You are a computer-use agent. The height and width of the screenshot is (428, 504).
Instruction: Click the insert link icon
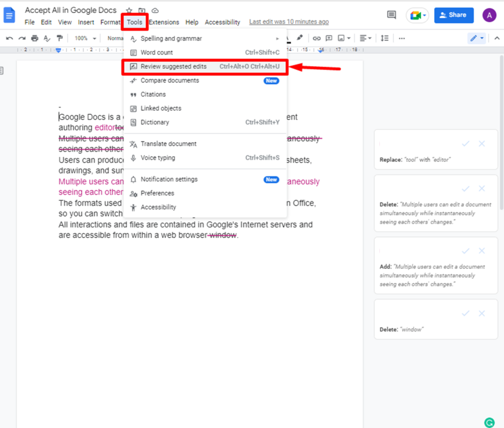[x=316, y=38]
